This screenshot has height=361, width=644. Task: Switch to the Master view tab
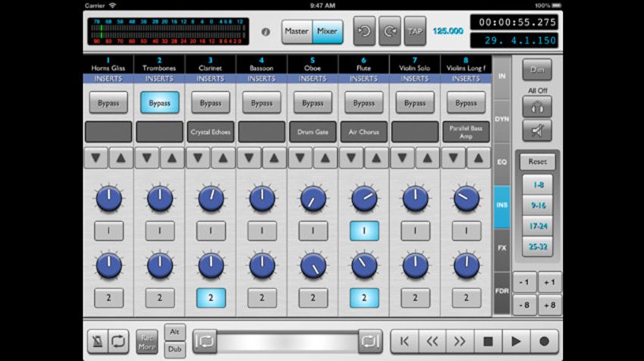click(x=296, y=31)
